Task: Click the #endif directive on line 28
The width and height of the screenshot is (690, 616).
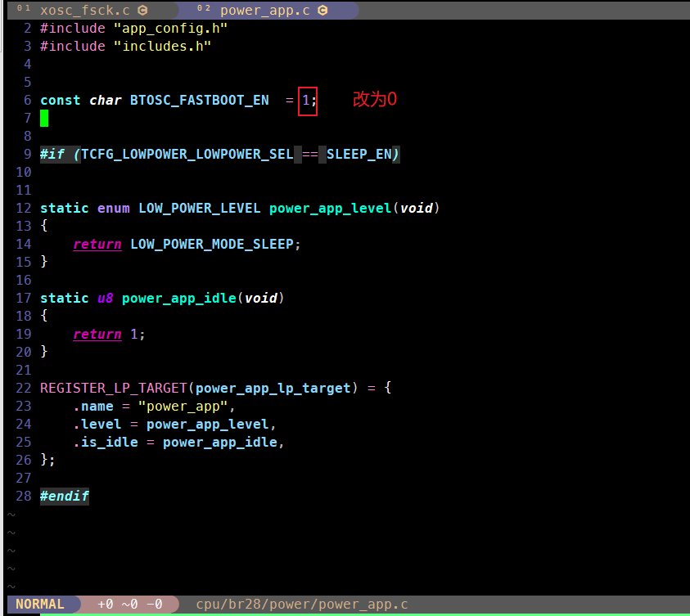Action: click(x=65, y=496)
